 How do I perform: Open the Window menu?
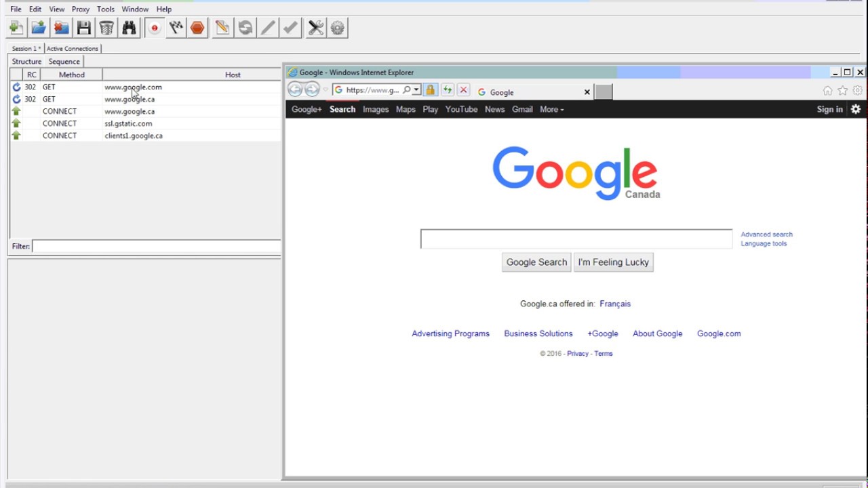[135, 9]
